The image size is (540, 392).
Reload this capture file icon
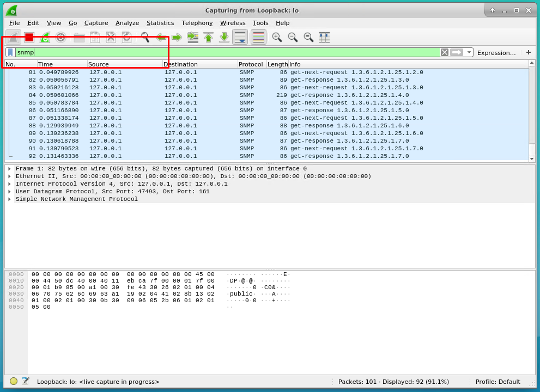[x=126, y=37]
